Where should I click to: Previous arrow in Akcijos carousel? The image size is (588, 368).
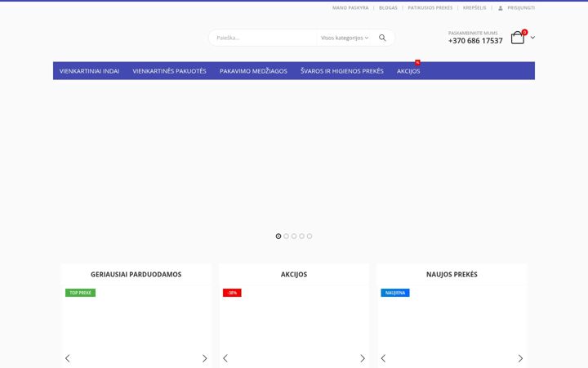(x=225, y=358)
